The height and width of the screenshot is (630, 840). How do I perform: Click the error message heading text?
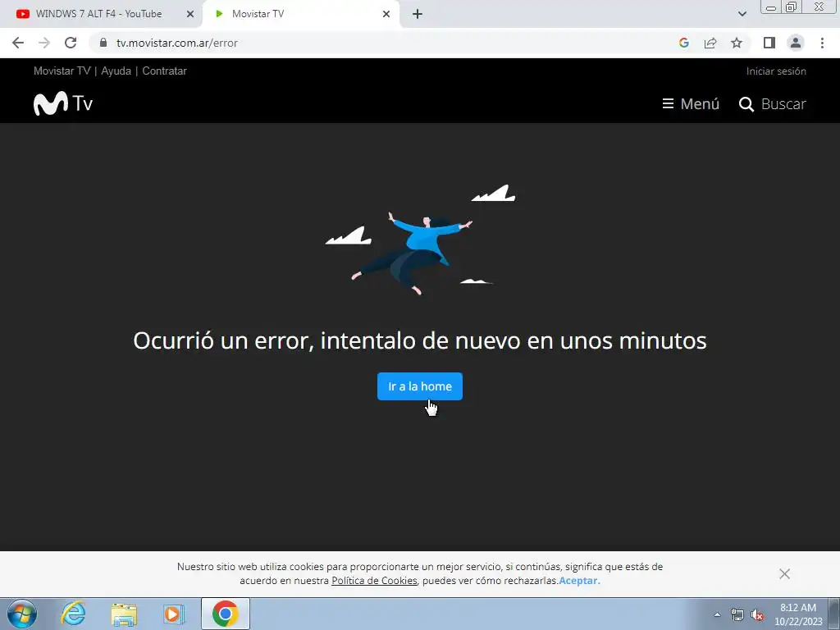pos(420,340)
